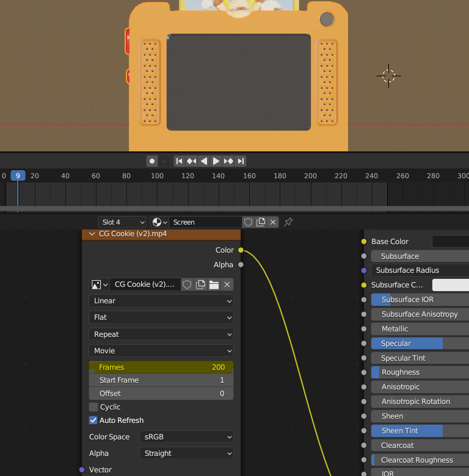469x476 pixels.
Task: Play the animation in reverse
Action: tap(204, 161)
